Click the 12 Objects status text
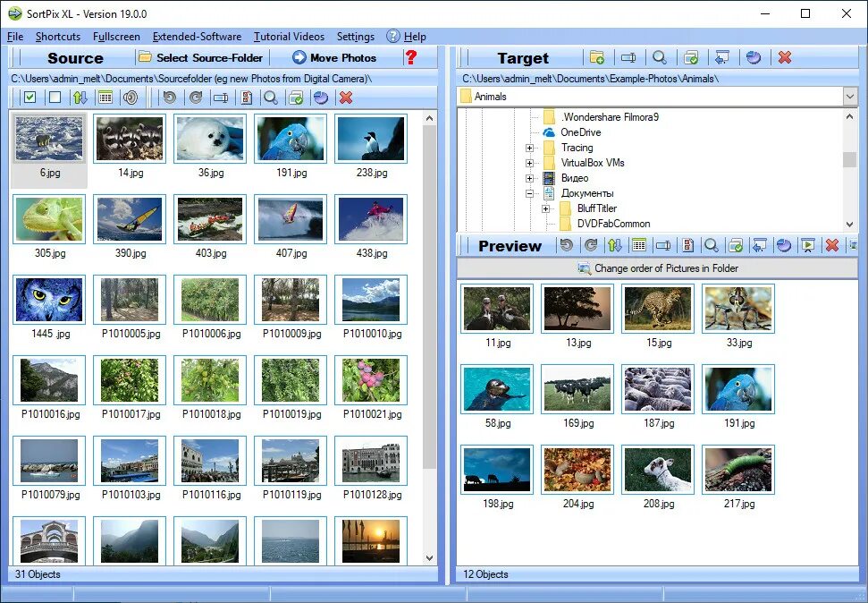868x603 pixels. 485,574
